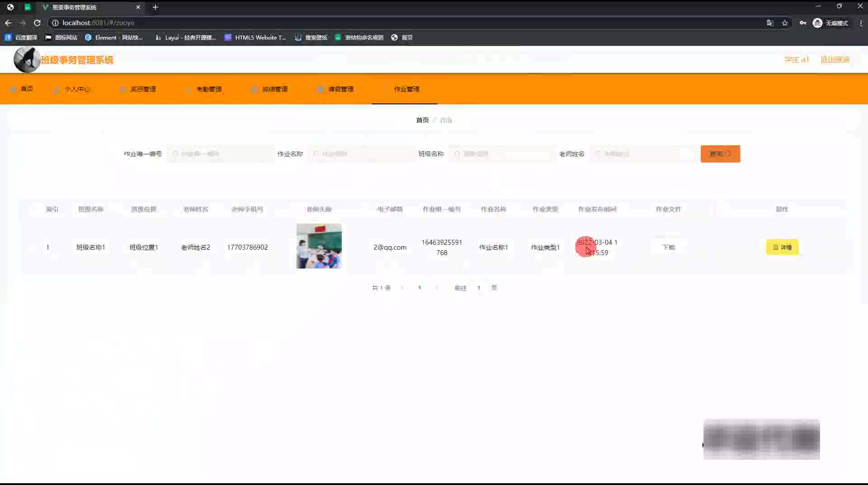The image size is (868, 485).
Task: Open the 考勤管理 menu item
Action: (204, 89)
